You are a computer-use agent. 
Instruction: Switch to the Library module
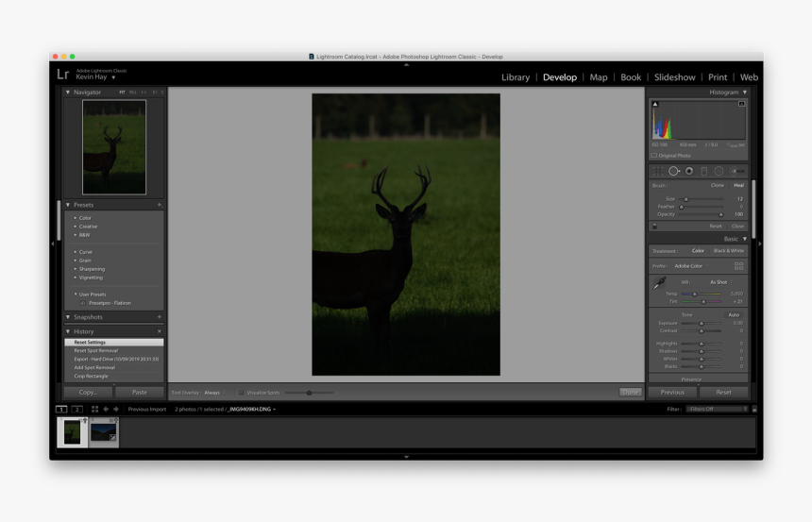[516, 77]
